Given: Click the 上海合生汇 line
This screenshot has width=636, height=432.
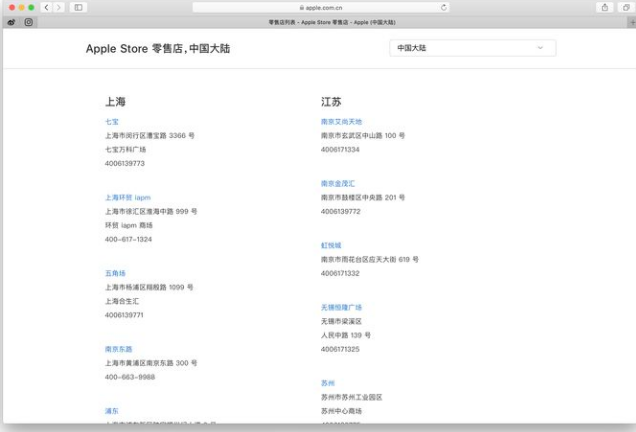Looking at the screenshot, I should click(122, 301).
